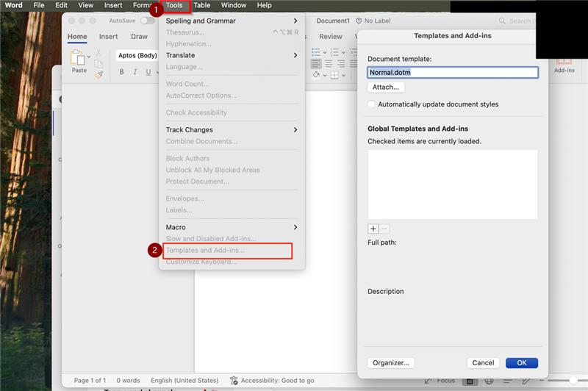Image resolution: width=588 pixels, height=391 pixels.
Task: Check Automatically update document styles
Action: [371, 104]
